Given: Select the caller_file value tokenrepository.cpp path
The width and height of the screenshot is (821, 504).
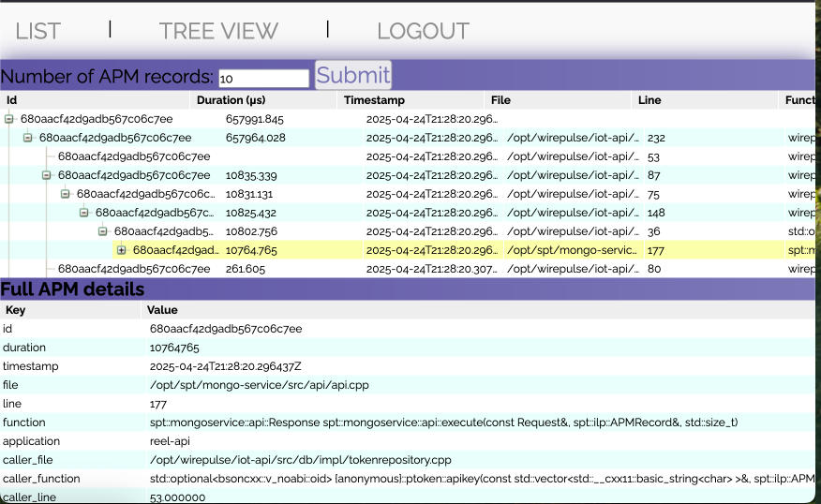Looking at the screenshot, I should click(301, 460).
